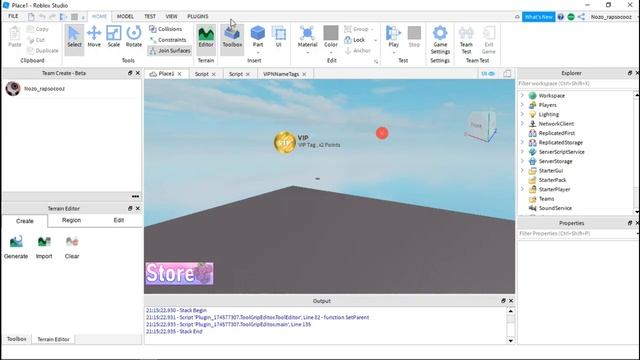The width and height of the screenshot is (640, 360).
Task: Expand the StarterGui node
Action: tap(522, 171)
